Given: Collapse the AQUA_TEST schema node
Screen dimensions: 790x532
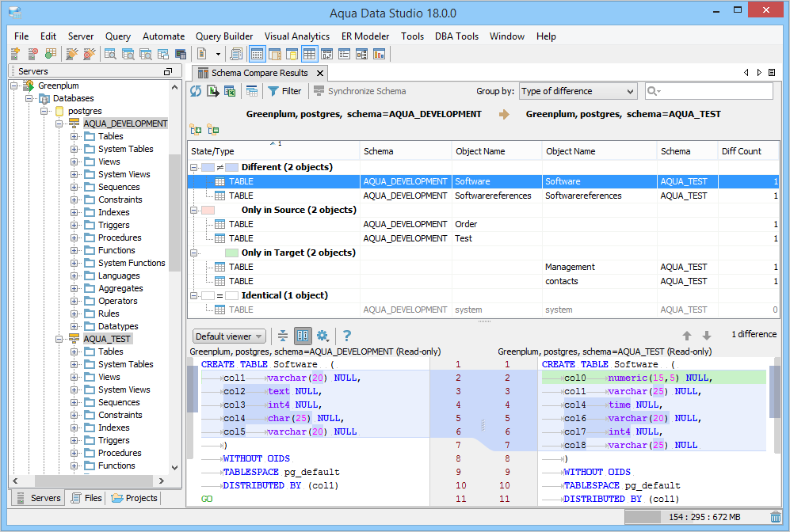Looking at the screenshot, I should coord(59,339).
